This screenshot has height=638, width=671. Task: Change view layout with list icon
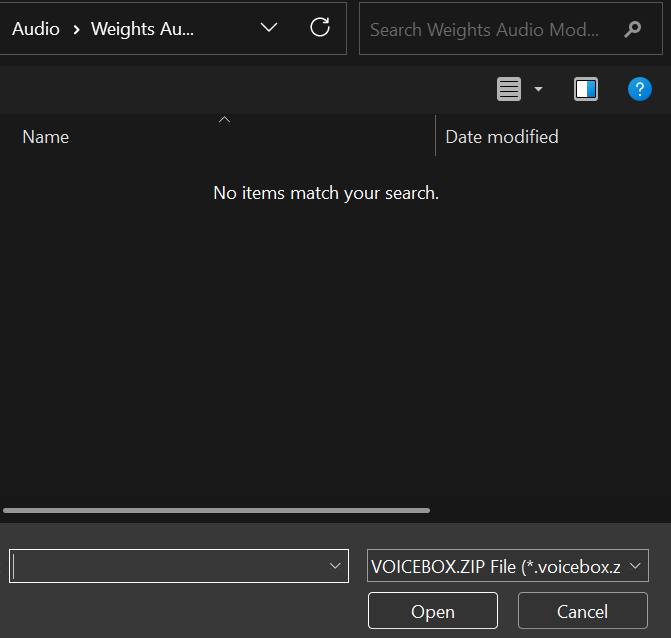pos(509,89)
